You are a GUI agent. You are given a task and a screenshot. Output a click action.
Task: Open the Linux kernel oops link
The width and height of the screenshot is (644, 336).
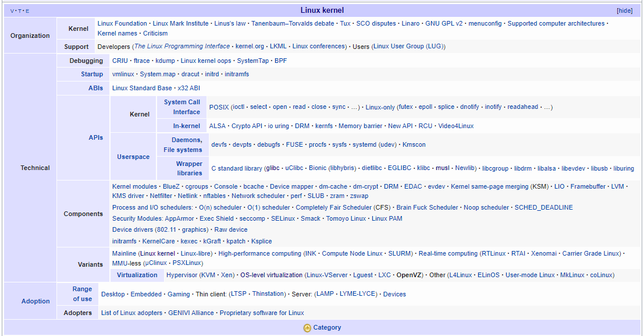tap(206, 61)
